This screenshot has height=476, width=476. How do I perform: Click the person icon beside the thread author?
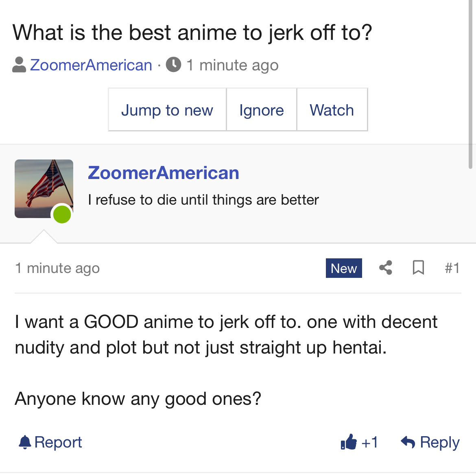[19, 65]
